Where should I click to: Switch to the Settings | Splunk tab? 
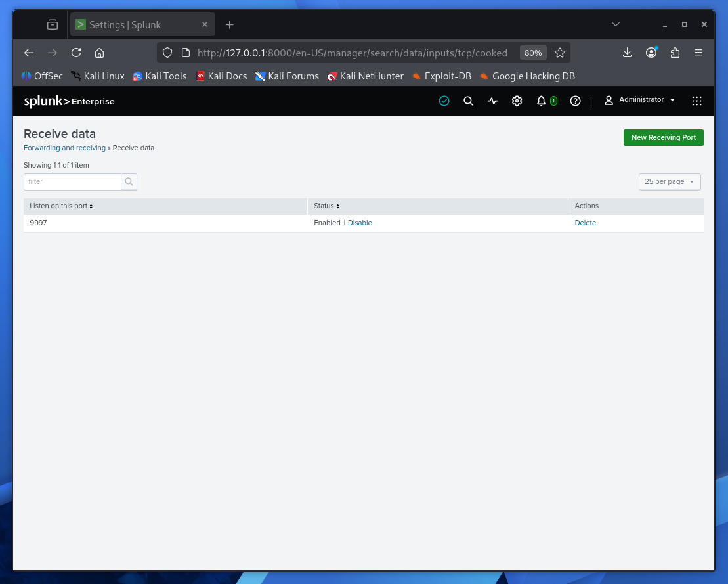142,24
